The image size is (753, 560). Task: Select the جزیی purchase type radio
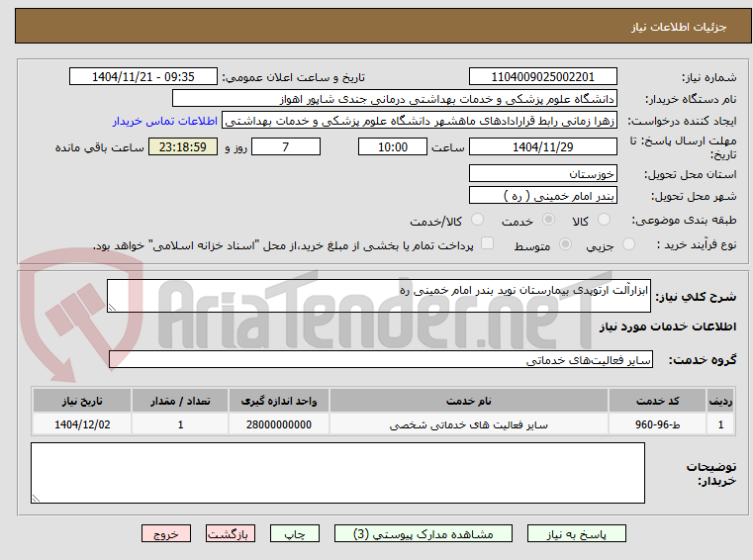pyautogui.click(x=628, y=244)
